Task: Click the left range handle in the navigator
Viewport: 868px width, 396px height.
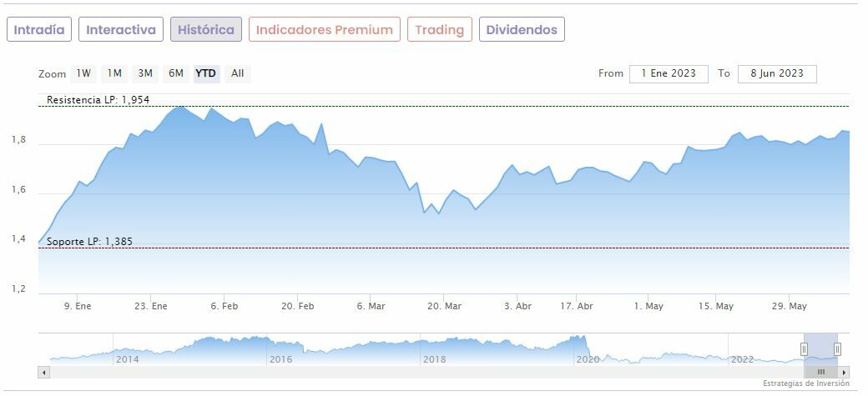Action: pyautogui.click(x=805, y=348)
